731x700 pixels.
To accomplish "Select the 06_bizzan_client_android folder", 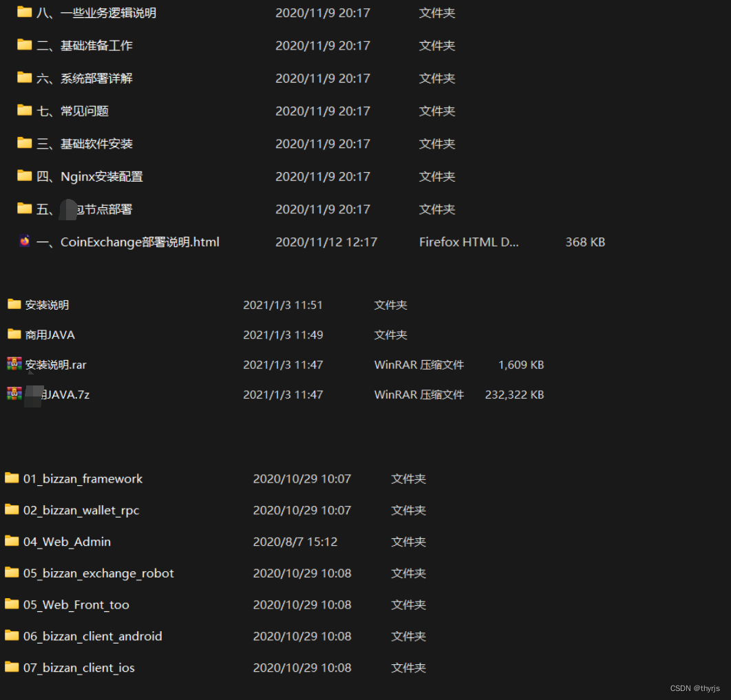I will point(93,636).
